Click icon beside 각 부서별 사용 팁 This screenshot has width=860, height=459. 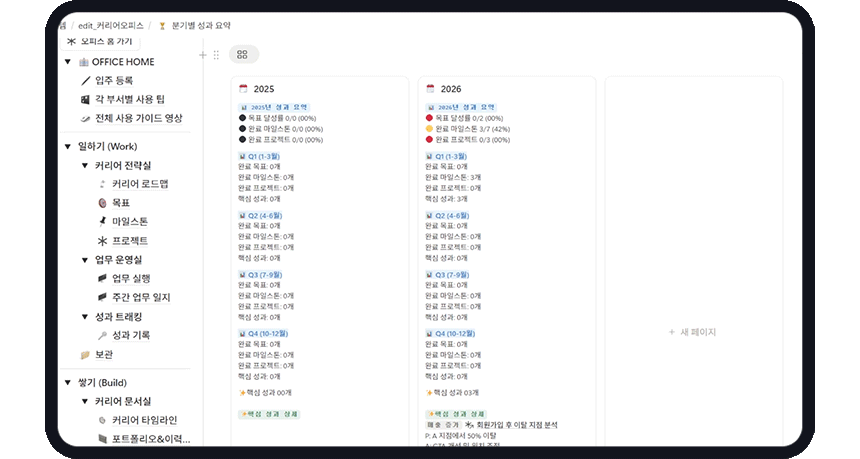tap(85, 99)
